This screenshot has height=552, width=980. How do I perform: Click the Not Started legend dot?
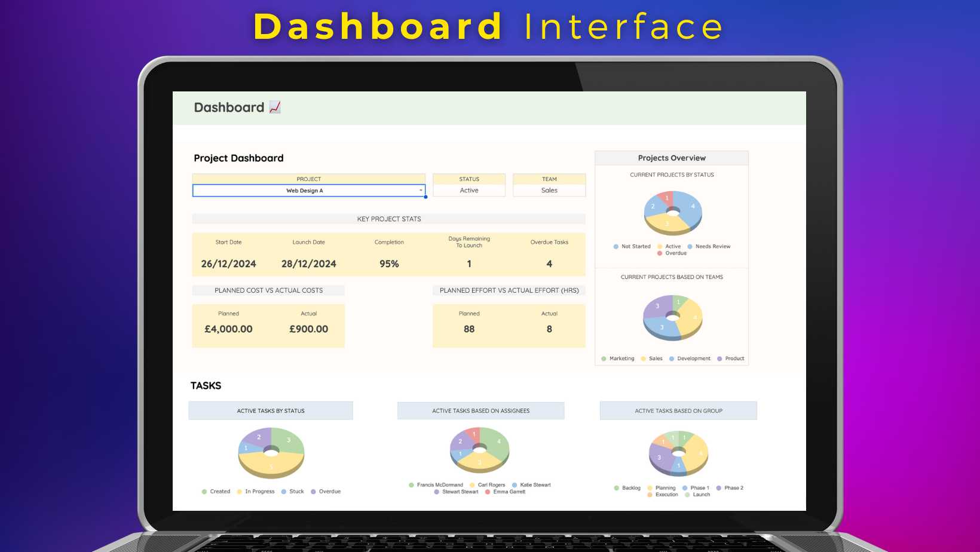tap(616, 247)
